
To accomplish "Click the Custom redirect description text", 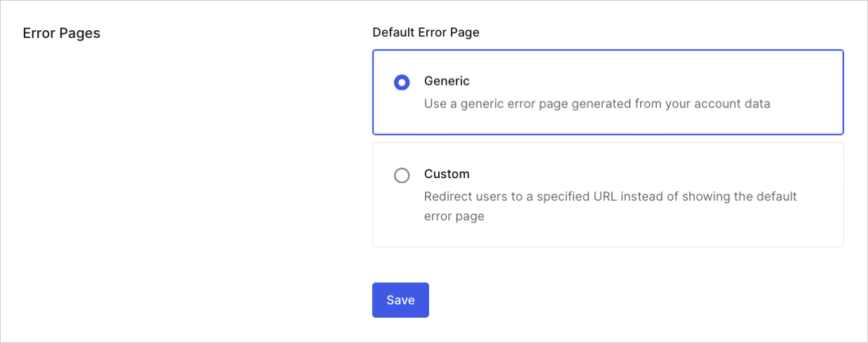I will click(611, 206).
